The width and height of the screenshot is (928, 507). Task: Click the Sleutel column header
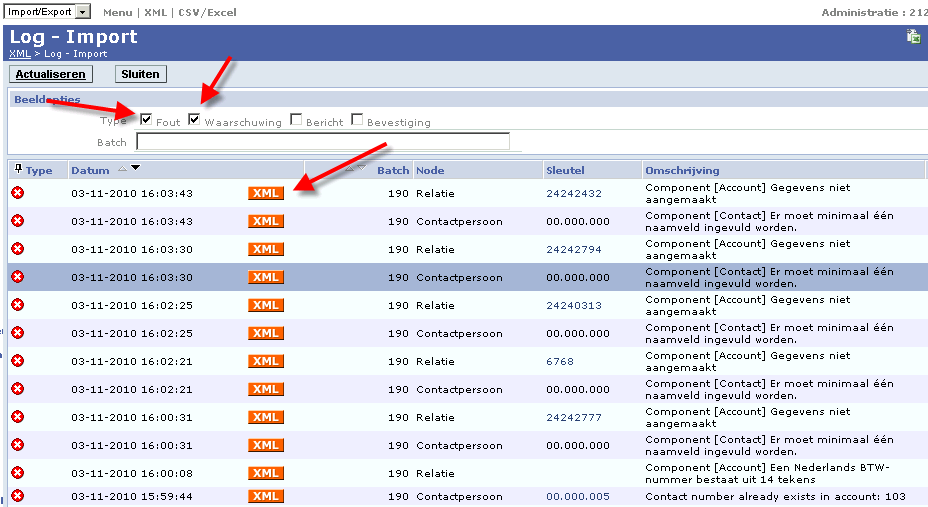coord(565,170)
